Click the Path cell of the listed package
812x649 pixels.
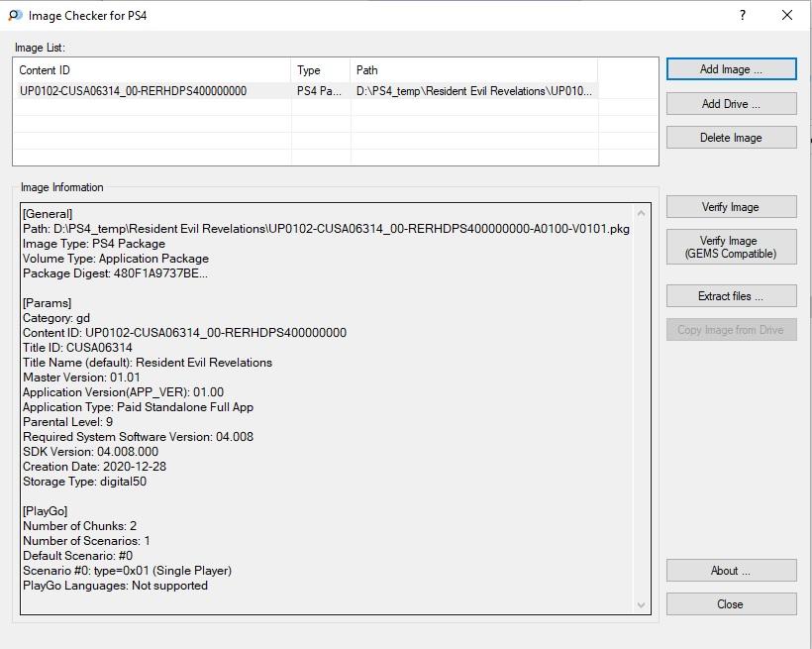[x=473, y=91]
